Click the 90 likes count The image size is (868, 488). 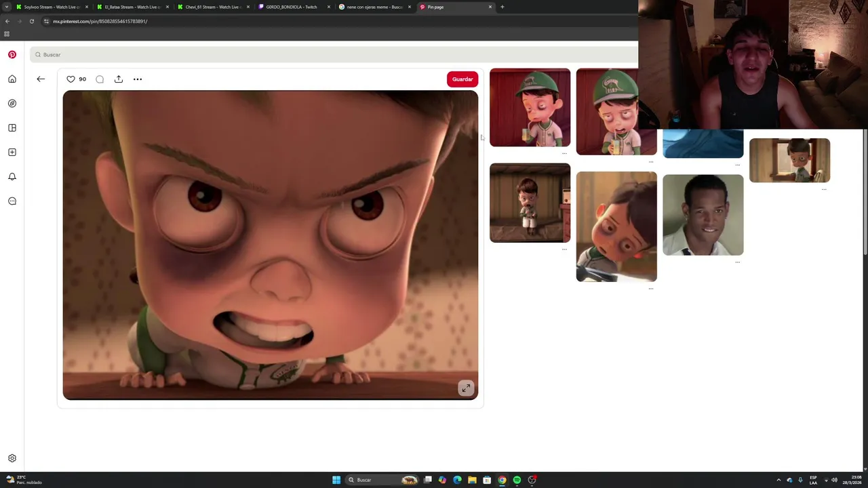pyautogui.click(x=83, y=79)
